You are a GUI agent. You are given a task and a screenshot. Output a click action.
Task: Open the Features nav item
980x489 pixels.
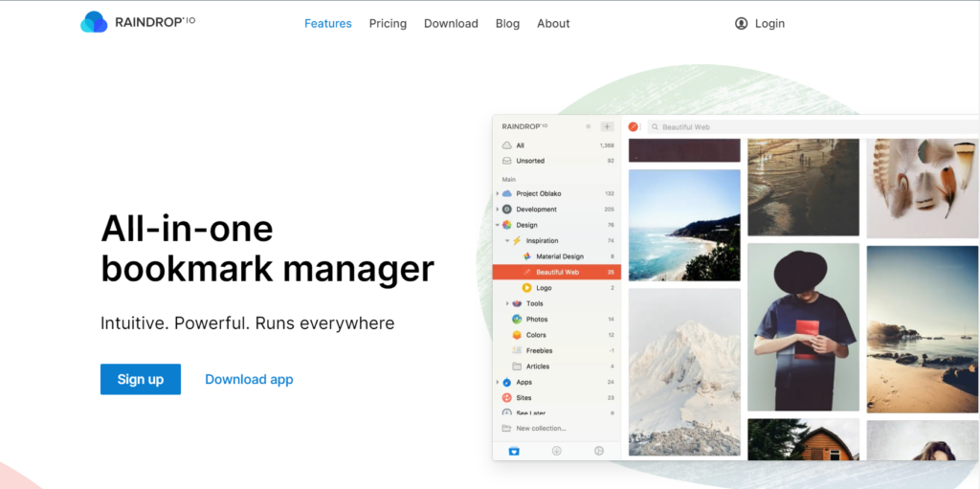[328, 24]
